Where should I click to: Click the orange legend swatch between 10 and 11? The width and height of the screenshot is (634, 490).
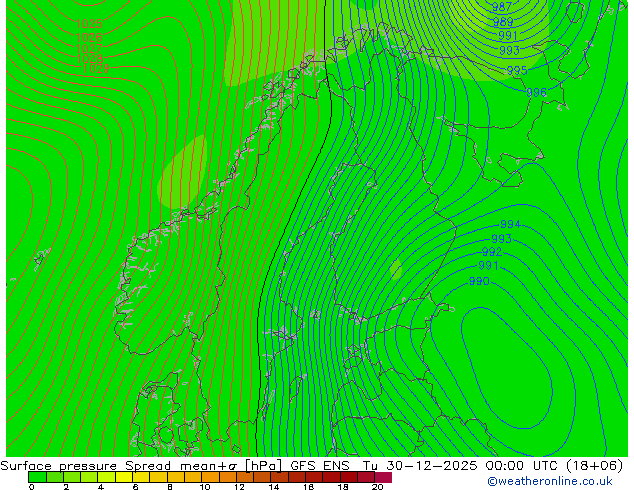point(211,477)
